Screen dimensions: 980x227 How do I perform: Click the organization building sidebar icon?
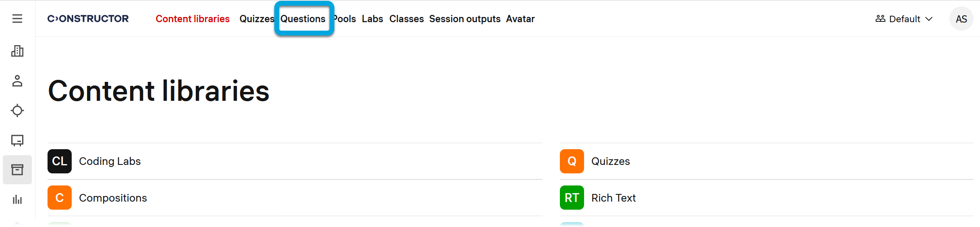(x=17, y=51)
